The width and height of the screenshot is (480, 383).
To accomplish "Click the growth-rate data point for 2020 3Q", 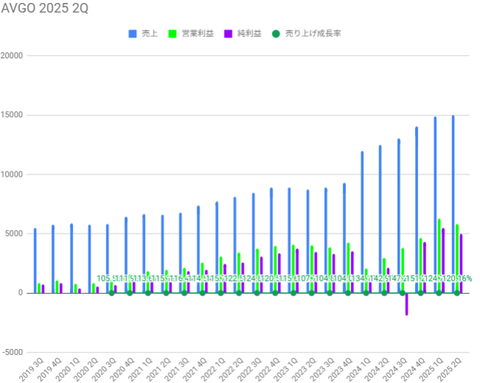I will coord(112,293).
